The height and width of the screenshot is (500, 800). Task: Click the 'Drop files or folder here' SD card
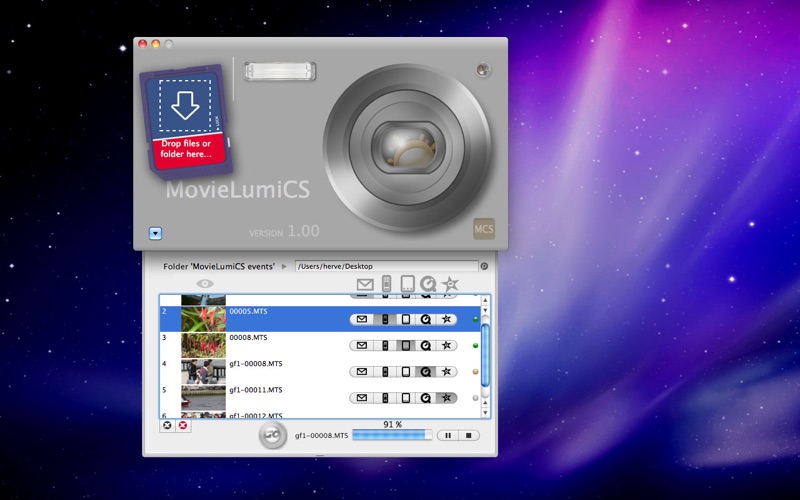coord(186,121)
